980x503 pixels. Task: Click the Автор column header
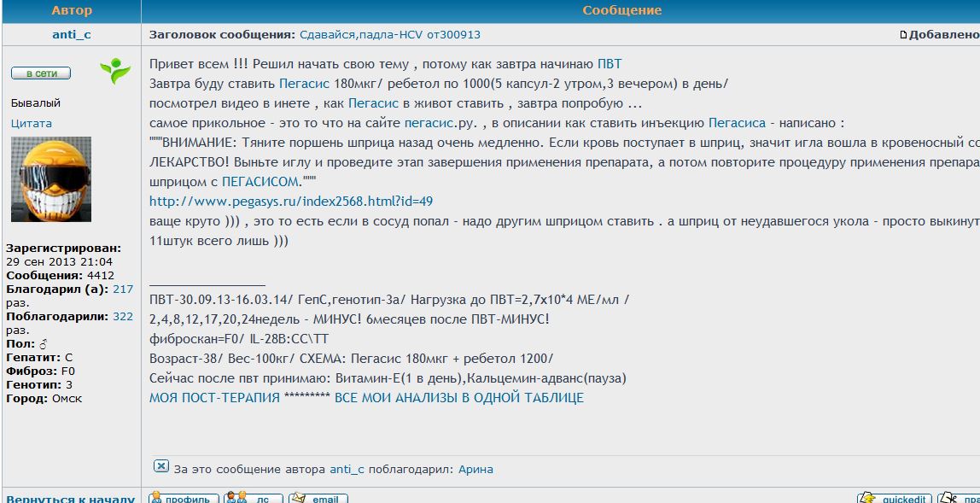[71, 10]
